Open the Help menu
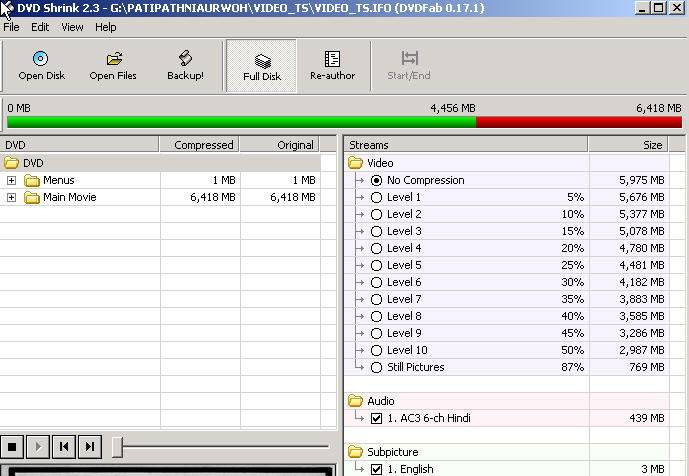The height and width of the screenshot is (476, 689). click(105, 27)
